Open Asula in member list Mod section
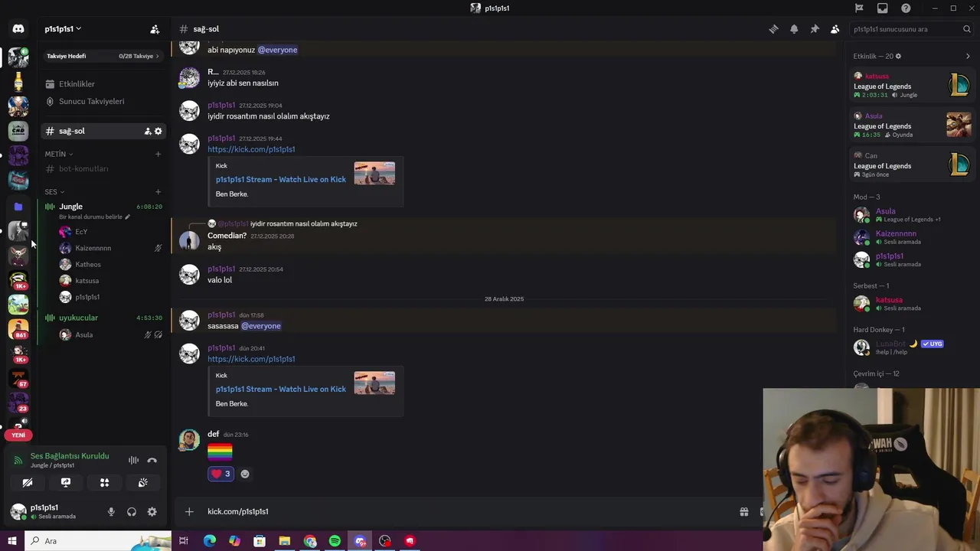This screenshot has height=551, width=980. tap(911, 215)
